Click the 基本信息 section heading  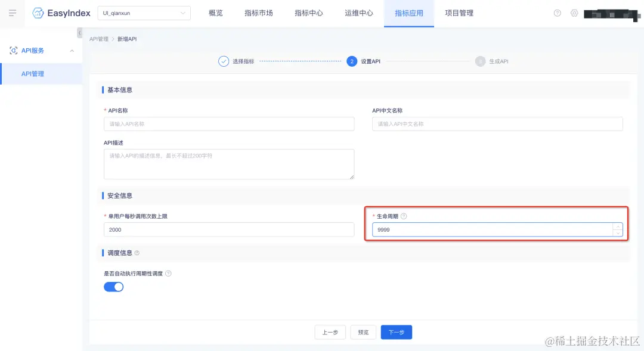(x=119, y=90)
